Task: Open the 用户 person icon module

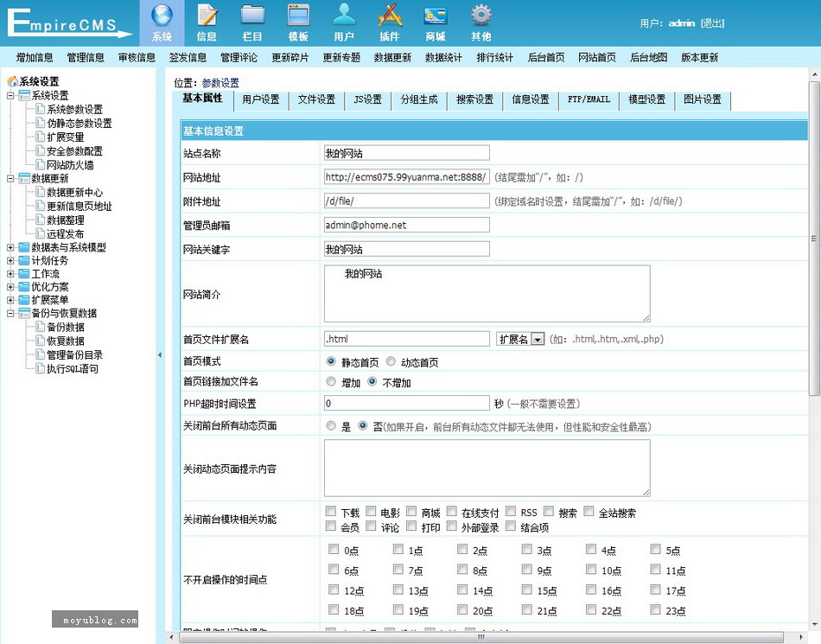Action: 344,16
